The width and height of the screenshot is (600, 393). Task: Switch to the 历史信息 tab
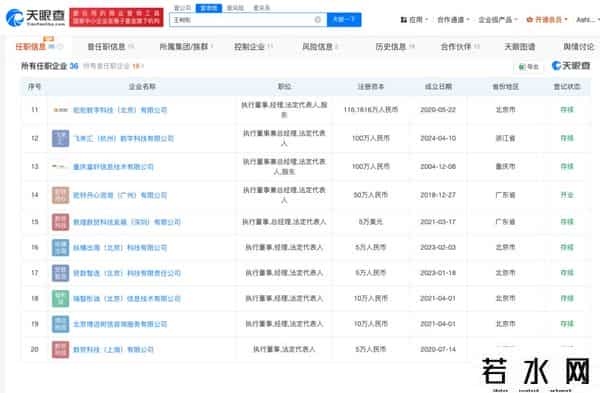[395, 47]
